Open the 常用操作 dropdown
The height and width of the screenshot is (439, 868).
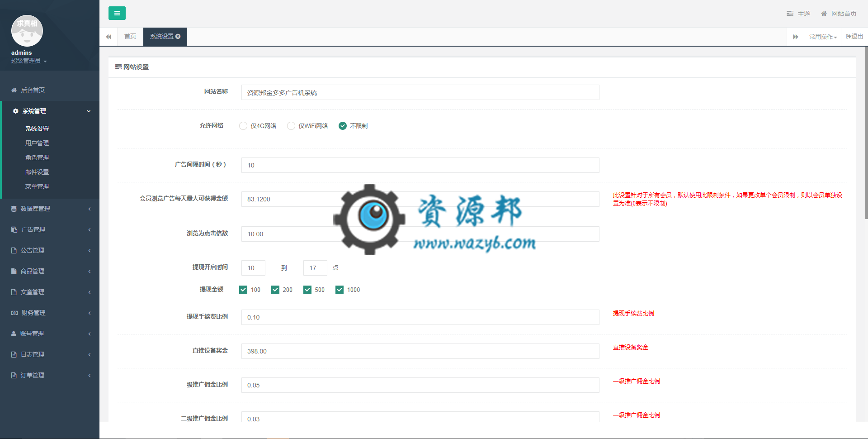(823, 37)
